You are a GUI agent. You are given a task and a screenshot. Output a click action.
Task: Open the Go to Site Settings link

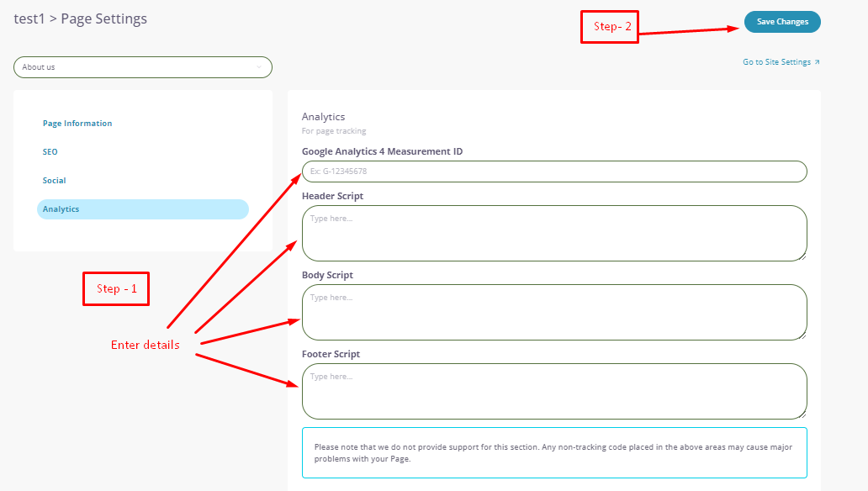pos(775,61)
